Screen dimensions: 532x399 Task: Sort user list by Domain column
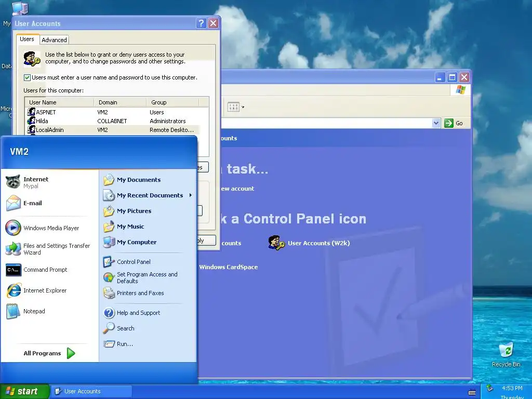point(120,102)
